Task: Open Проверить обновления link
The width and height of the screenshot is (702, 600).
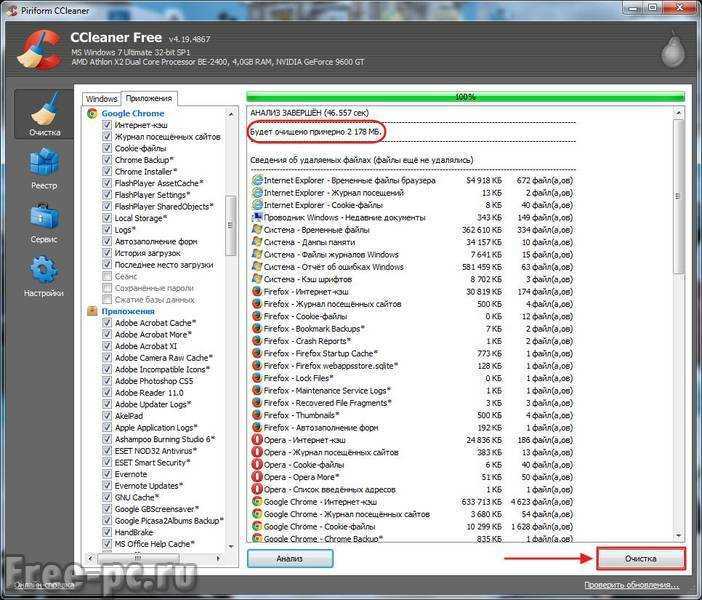Action: click(631, 585)
